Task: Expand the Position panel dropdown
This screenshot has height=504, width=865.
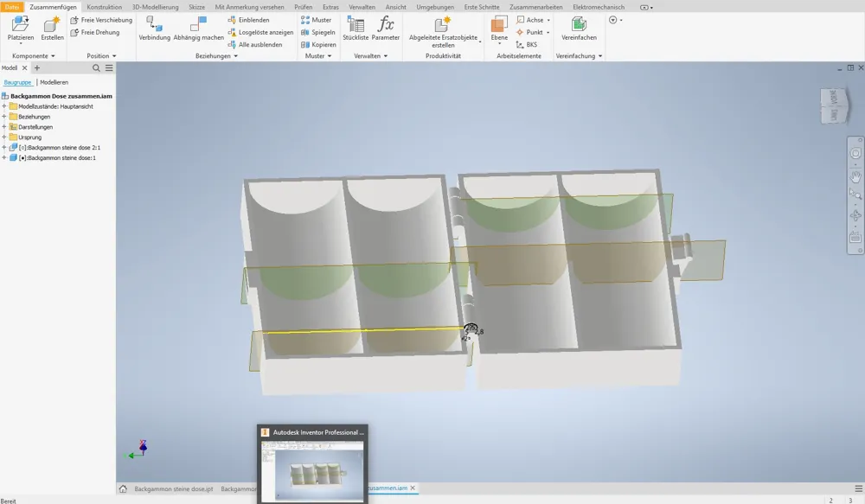Action: [101, 56]
